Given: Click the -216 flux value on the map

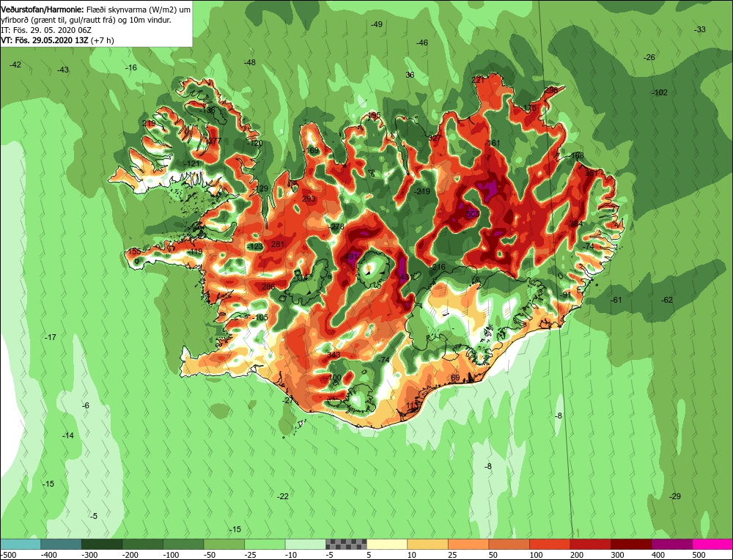Looking at the screenshot, I should click(438, 267).
